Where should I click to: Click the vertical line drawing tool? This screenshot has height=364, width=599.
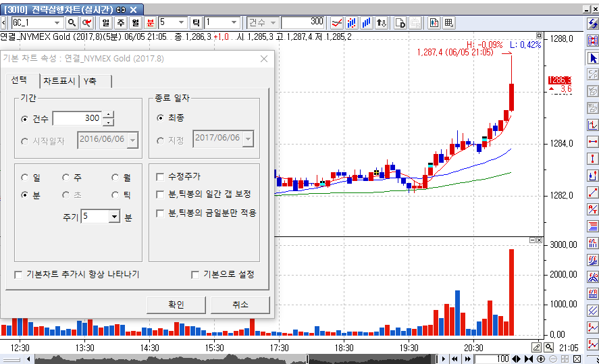click(x=593, y=159)
